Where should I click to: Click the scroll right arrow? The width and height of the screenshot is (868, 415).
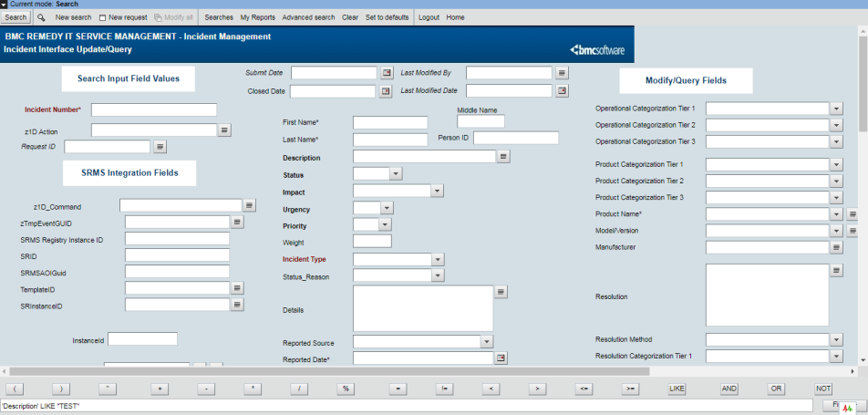[853, 371]
